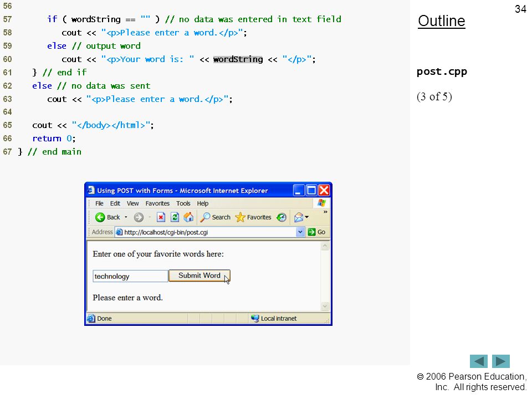This screenshot has height=399, width=532.
Task: Click the Go arrow beside address bar
Action: click(316, 232)
